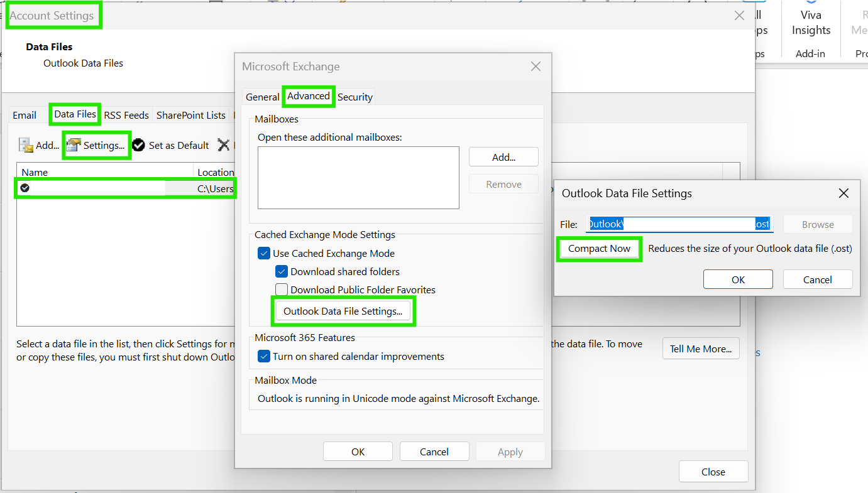Image resolution: width=868 pixels, height=493 pixels.
Task: Select the Advanced tab in Microsoft Exchange
Action: pyautogui.click(x=309, y=96)
